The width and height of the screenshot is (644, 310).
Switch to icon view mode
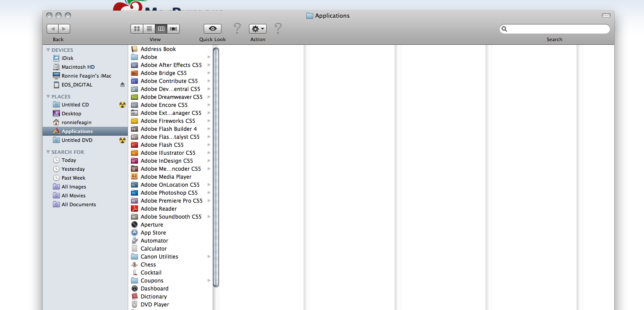click(x=137, y=29)
